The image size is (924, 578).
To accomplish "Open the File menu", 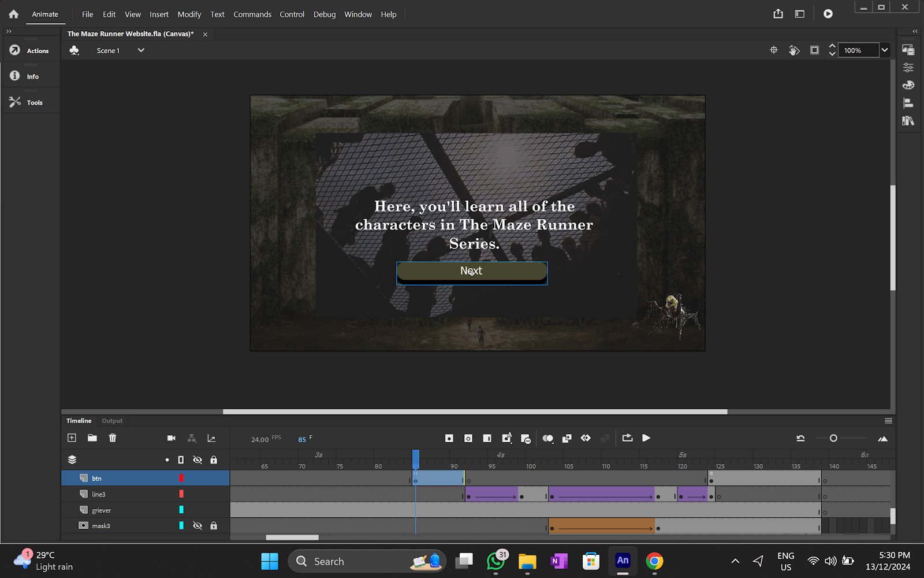I will tap(87, 14).
